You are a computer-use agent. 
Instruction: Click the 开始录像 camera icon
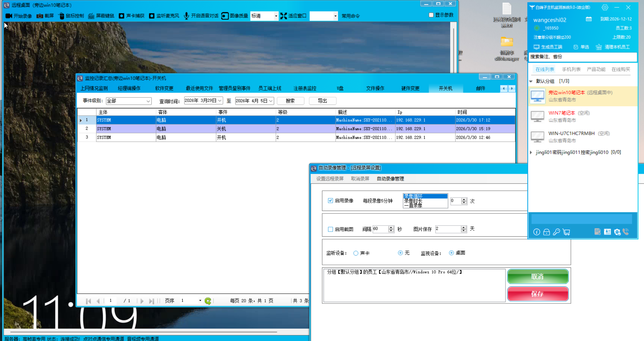pos(9,16)
